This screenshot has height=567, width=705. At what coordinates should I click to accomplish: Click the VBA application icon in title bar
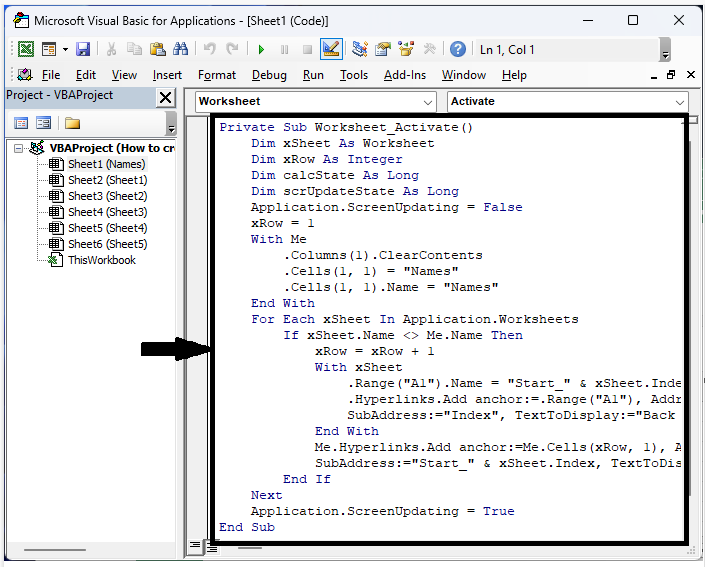click(x=21, y=21)
